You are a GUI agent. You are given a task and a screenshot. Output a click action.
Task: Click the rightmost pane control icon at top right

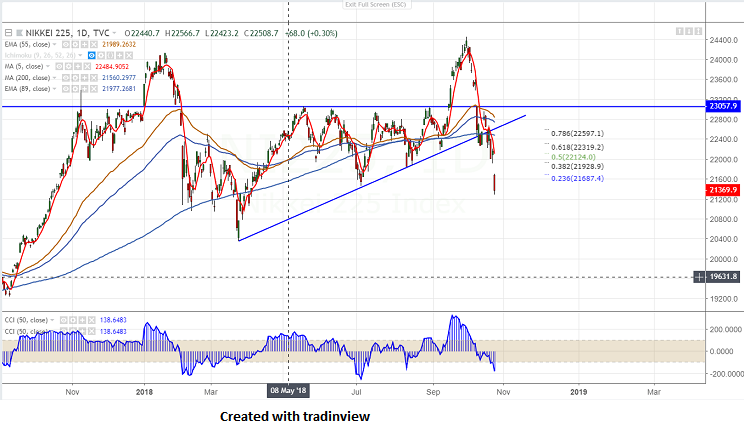click(698, 31)
